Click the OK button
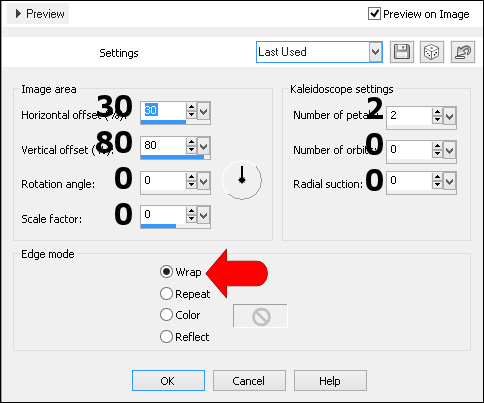The width and height of the screenshot is (484, 403). click(x=168, y=380)
